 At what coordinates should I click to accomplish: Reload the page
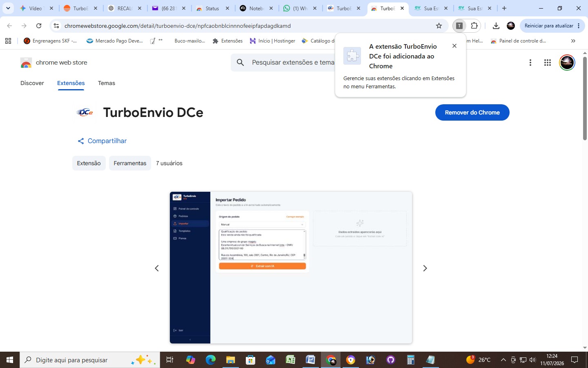(39, 26)
